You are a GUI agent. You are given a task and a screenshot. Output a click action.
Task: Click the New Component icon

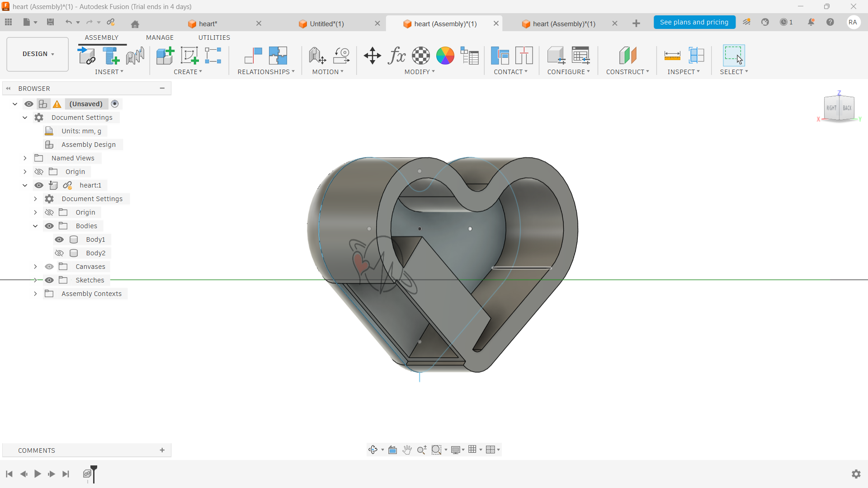165,56
